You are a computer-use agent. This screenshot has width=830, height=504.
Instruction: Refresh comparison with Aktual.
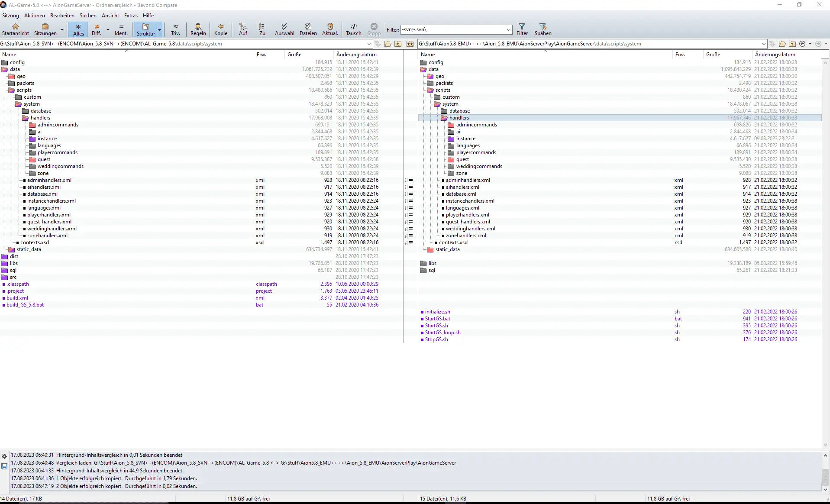pos(330,29)
